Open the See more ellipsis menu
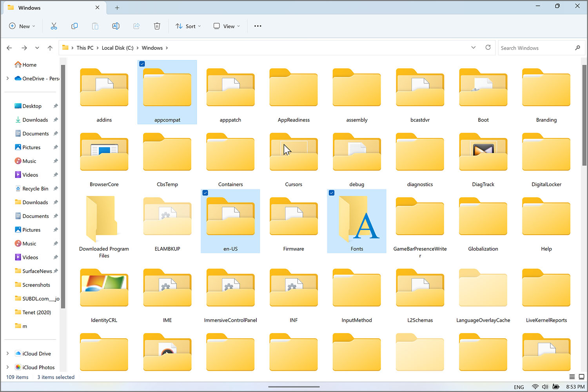This screenshot has height=392, width=588. point(258,26)
